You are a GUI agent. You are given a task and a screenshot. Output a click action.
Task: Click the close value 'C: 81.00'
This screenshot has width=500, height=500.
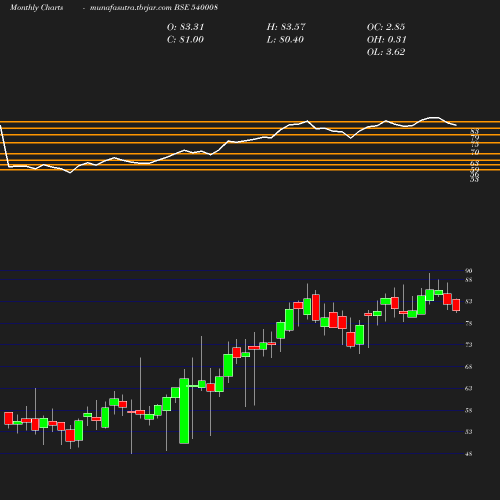(185, 40)
